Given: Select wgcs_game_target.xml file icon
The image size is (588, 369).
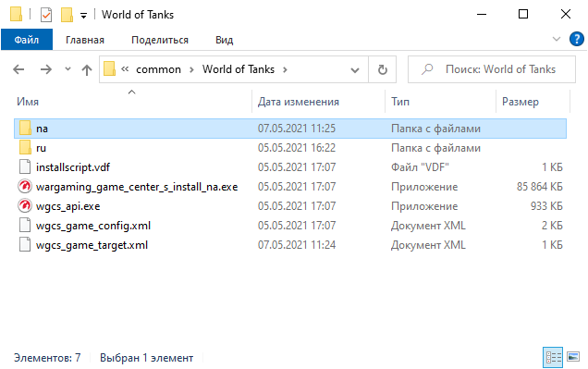Looking at the screenshot, I should [25, 245].
